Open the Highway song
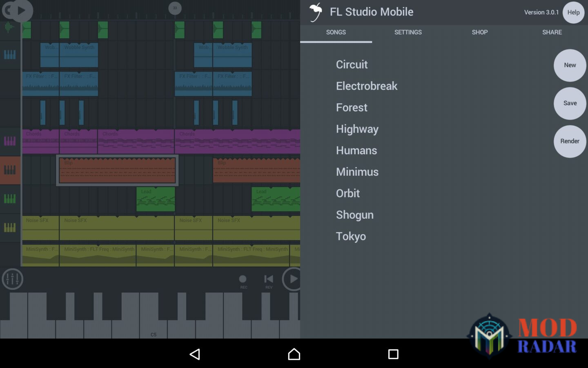Viewport: 588px width, 368px height. click(x=357, y=129)
